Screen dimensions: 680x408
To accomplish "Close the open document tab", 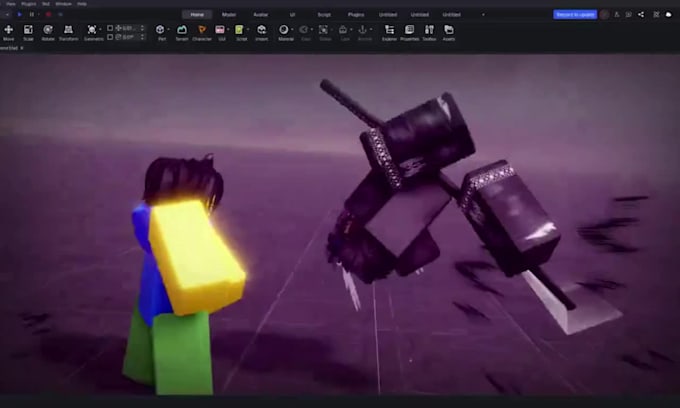I will pyautogui.click(x=22, y=48).
